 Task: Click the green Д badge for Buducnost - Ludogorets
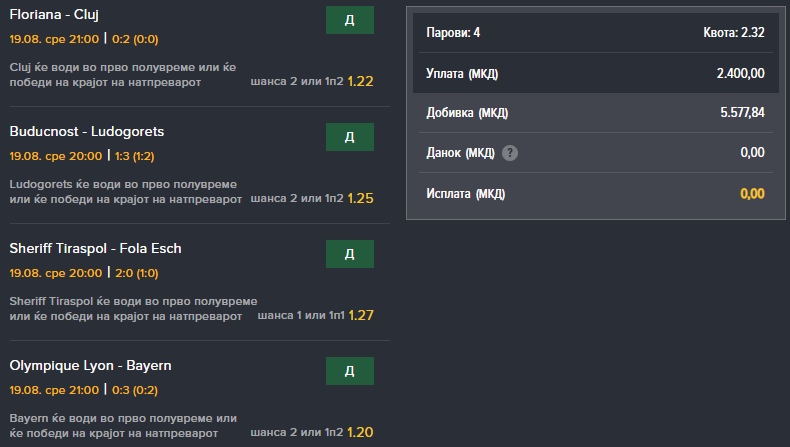pyautogui.click(x=349, y=137)
